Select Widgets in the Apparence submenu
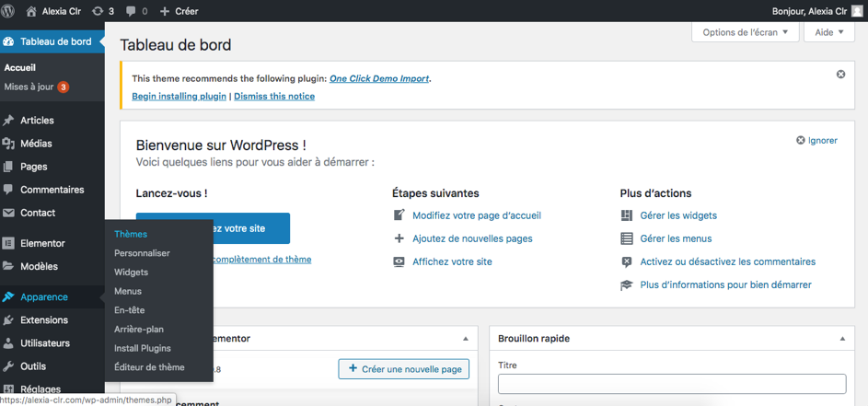Image resolution: width=868 pixels, height=406 pixels. click(131, 272)
